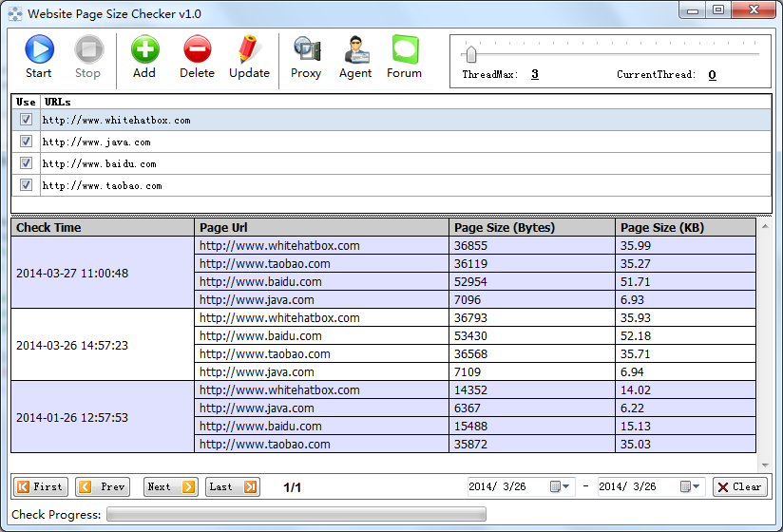Clear the results with Clear button
The image size is (783, 532).
739,486
